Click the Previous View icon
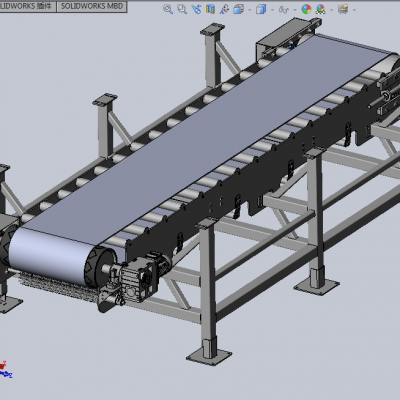The width and height of the screenshot is (400, 400). click(x=196, y=9)
